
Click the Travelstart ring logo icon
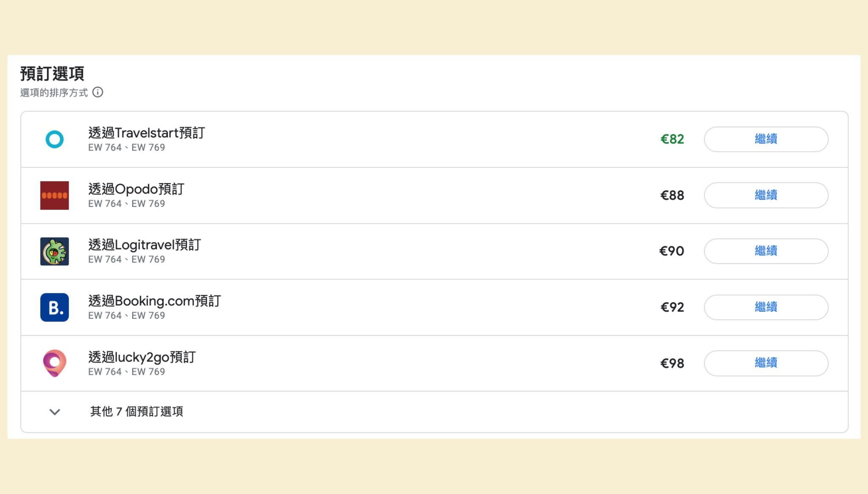point(54,139)
